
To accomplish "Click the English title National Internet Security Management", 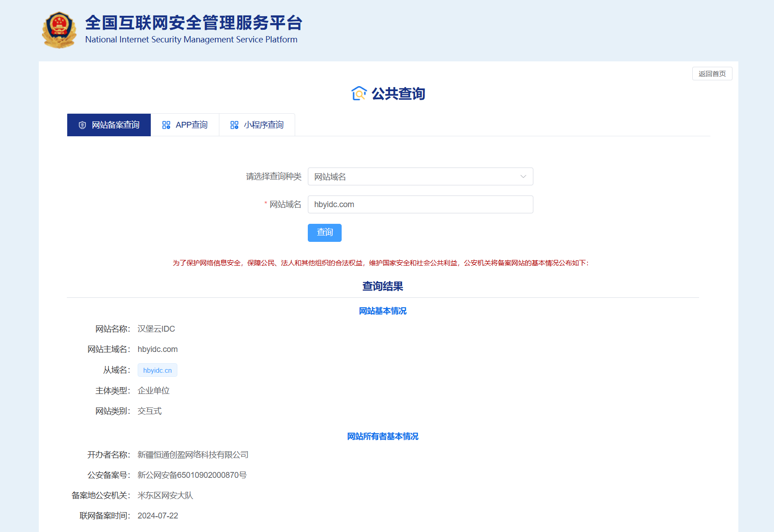I will (191, 40).
